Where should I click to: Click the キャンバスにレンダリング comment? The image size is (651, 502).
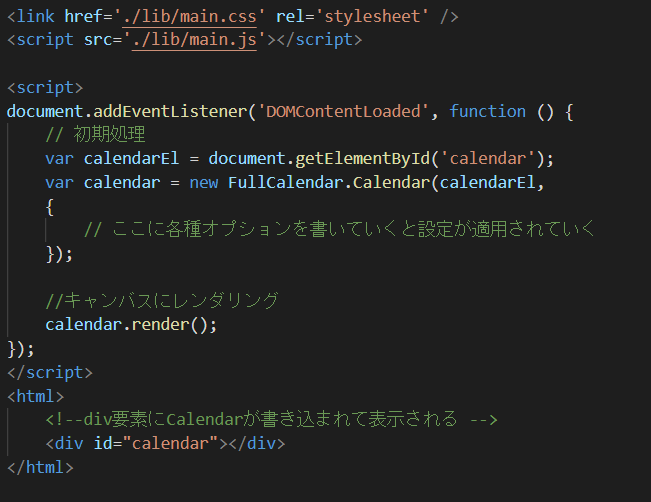click(x=162, y=301)
